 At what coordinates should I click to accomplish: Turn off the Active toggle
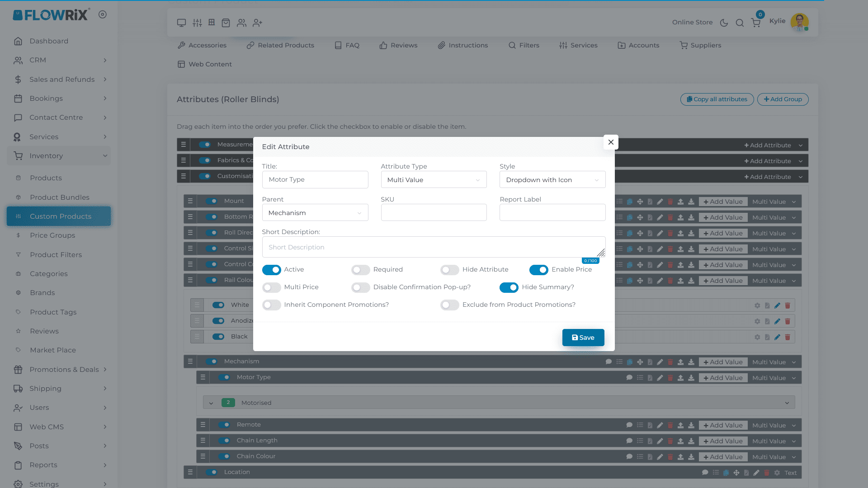coord(271,270)
